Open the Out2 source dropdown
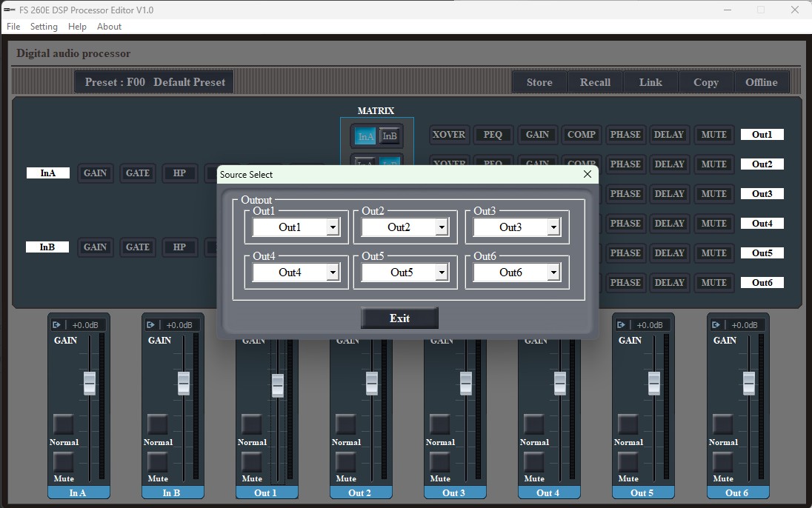812x508 pixels. pos(442,227)
